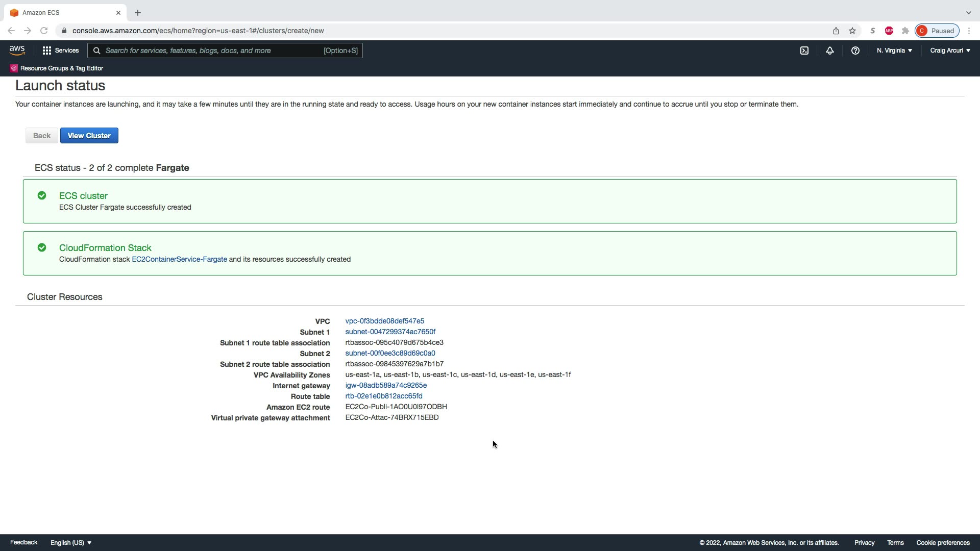Click the AWS logo home icon
The image size is (980, 551).
pyautogui.click(x=17, y=50)
